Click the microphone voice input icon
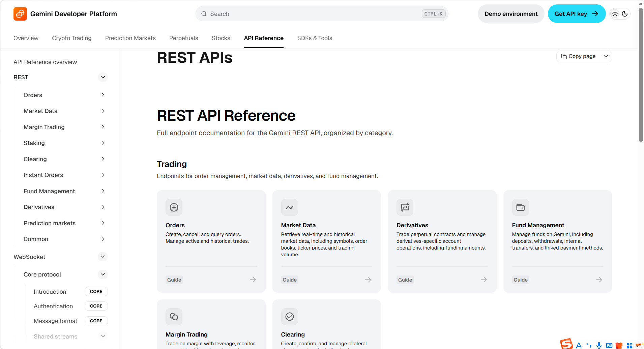 coord(599,345)
